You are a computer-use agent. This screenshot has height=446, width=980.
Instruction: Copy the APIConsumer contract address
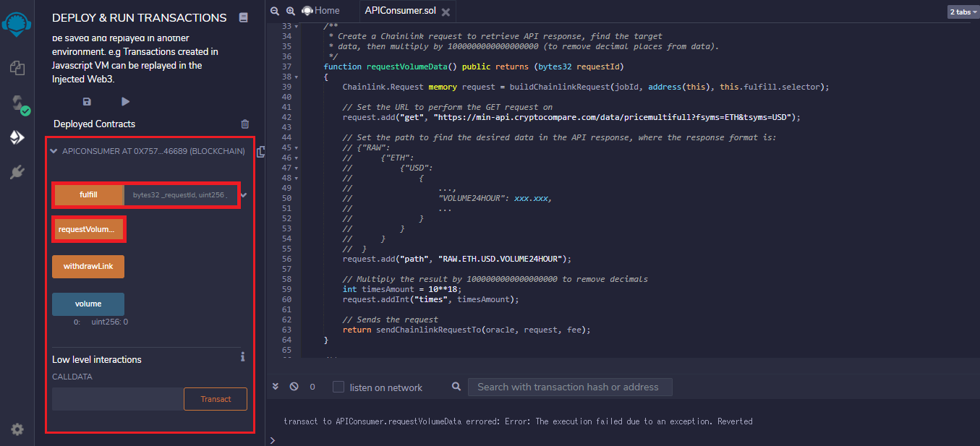pyautogui.click(x=260, y=152)
